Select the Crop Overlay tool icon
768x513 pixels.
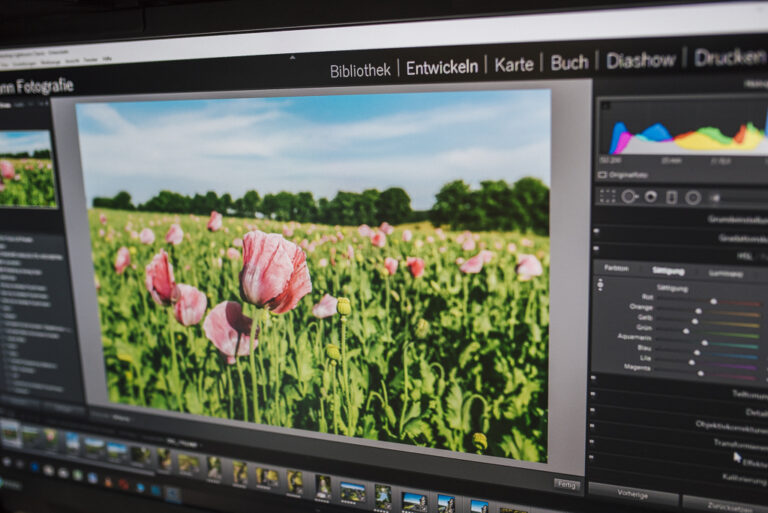[607, 196]
